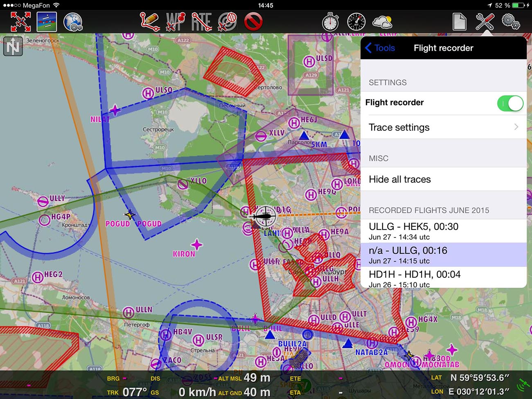Select the route edit pencil icon

pos(149,22)
